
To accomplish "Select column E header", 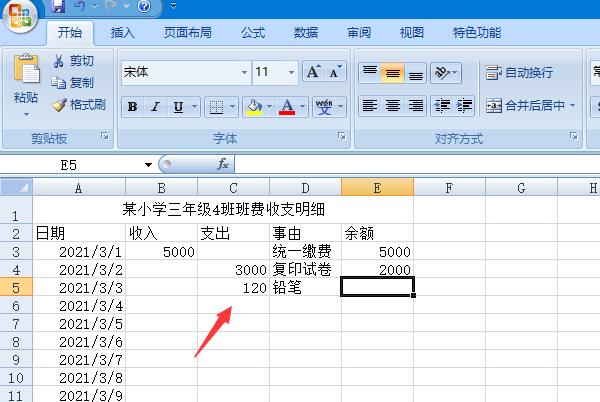I will (x=377, y=187).
